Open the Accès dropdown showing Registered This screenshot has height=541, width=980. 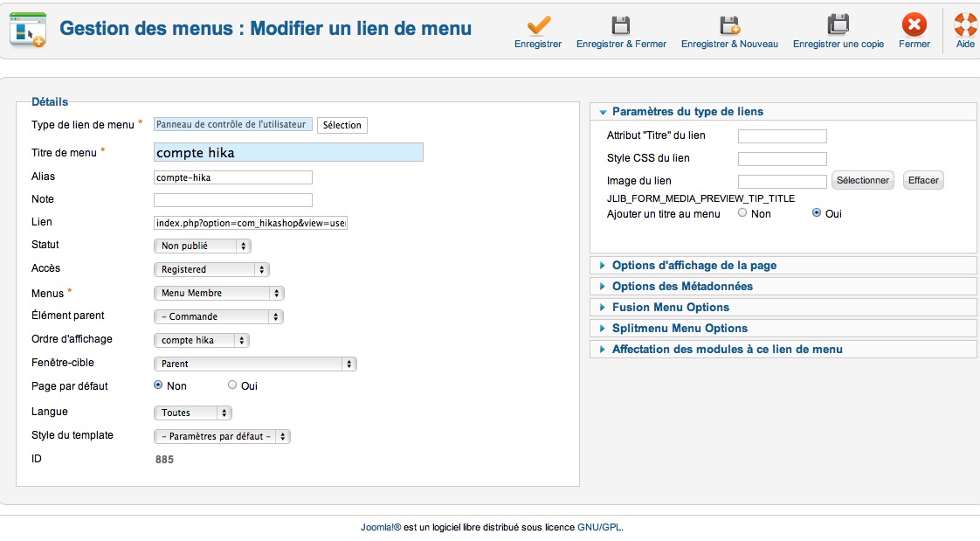(211, 269)
